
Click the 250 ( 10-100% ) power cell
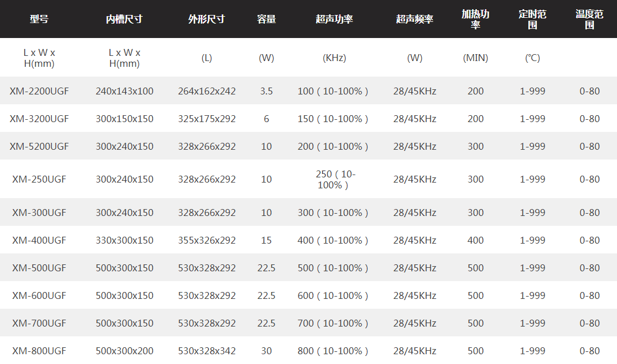pyautogui.click(x=335, y=180)
